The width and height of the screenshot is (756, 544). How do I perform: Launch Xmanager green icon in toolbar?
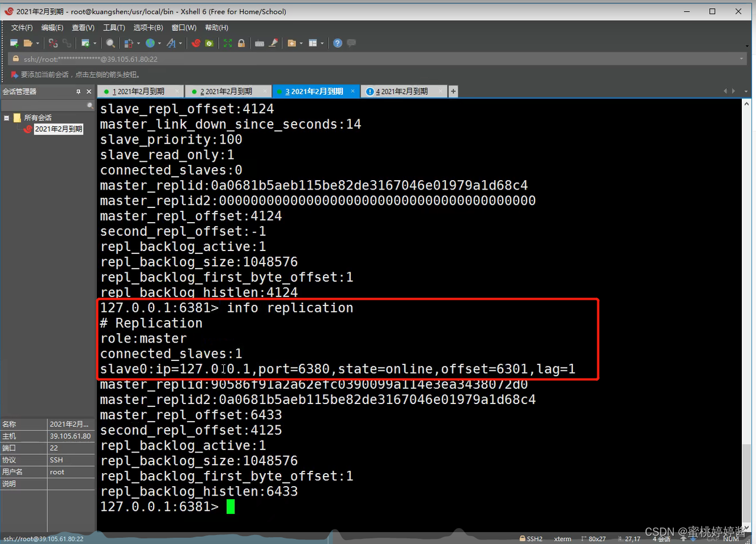coord(209,43)
